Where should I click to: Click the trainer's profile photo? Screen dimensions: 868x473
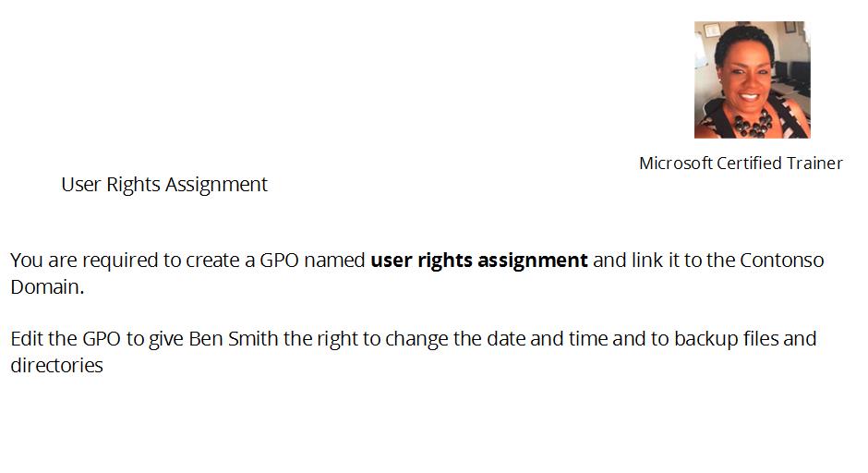click(x=752, y=79)
